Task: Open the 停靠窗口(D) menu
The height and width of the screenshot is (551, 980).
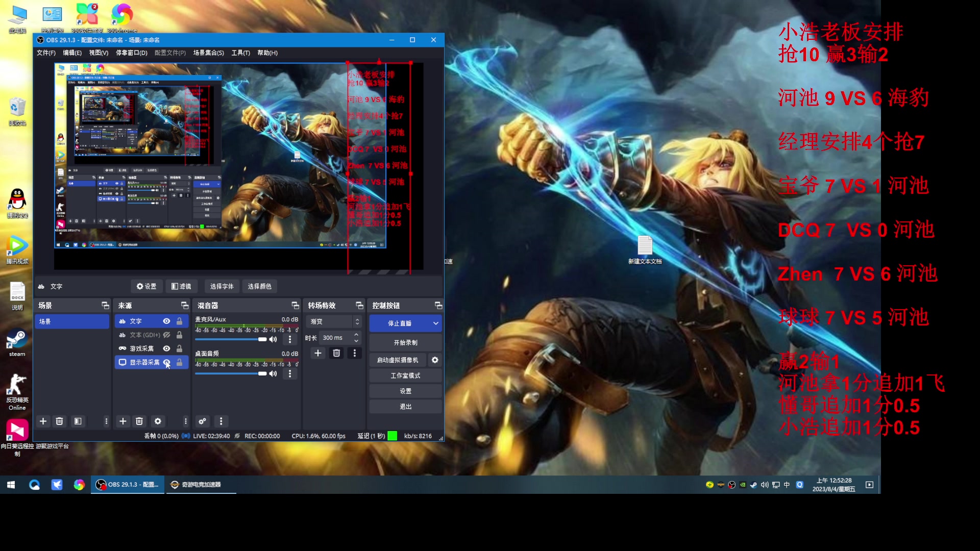Action: click(x=131, y=53)
